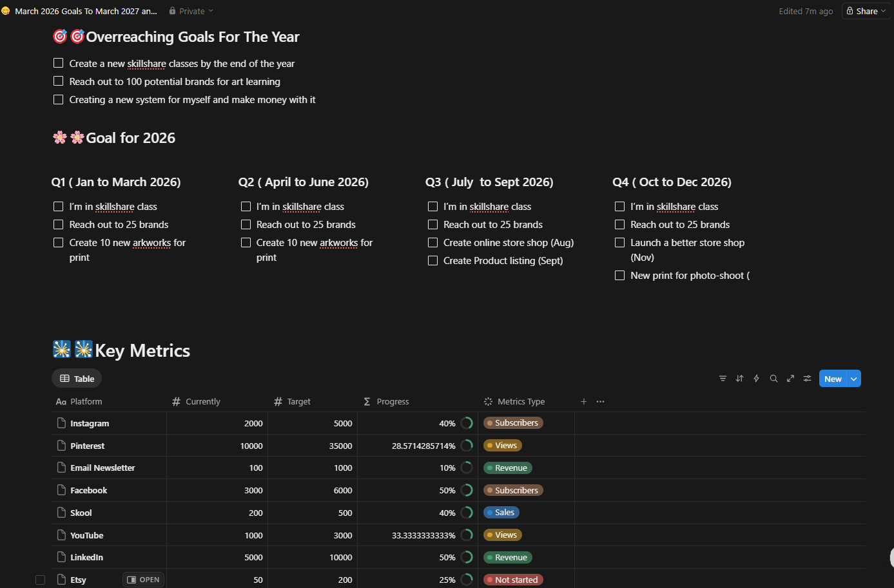Open the YouTube page
Screen dimensions: 894x588
tap(87, 535)
